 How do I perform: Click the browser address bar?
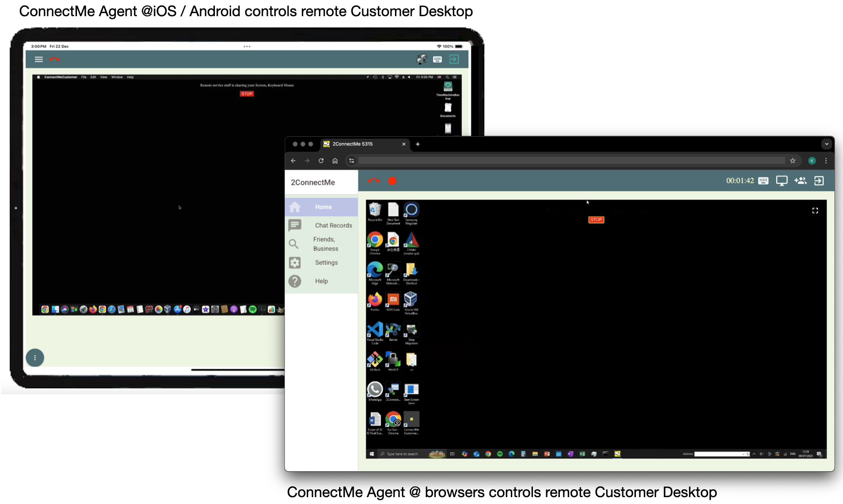[x=572, y=161]
